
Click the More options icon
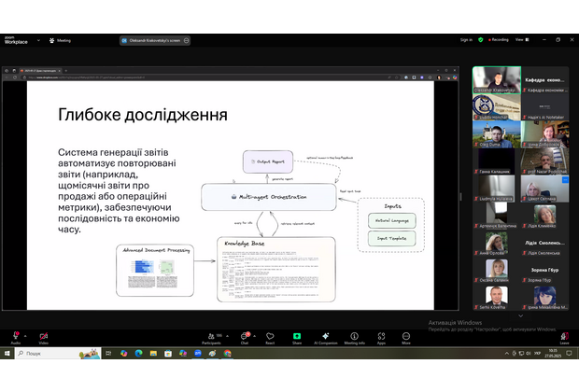coord(406,336)
